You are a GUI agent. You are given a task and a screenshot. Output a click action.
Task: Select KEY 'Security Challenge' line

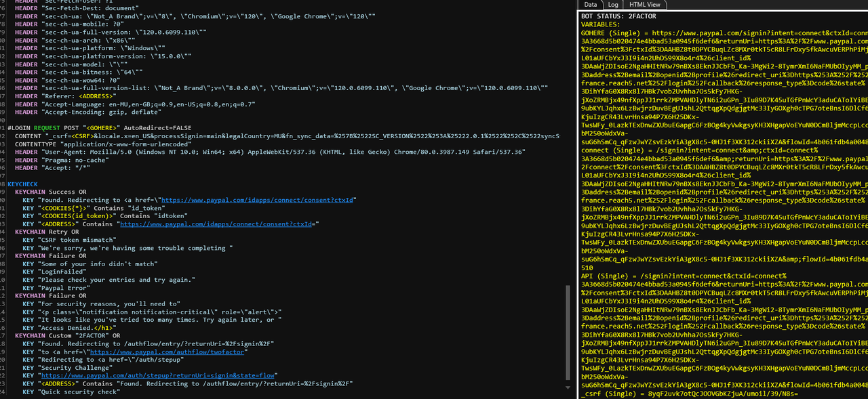pyautogui.click(x=69, y=368)
